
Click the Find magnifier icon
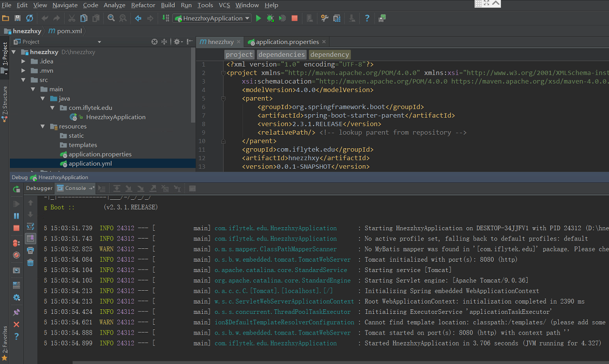[111, 18]
